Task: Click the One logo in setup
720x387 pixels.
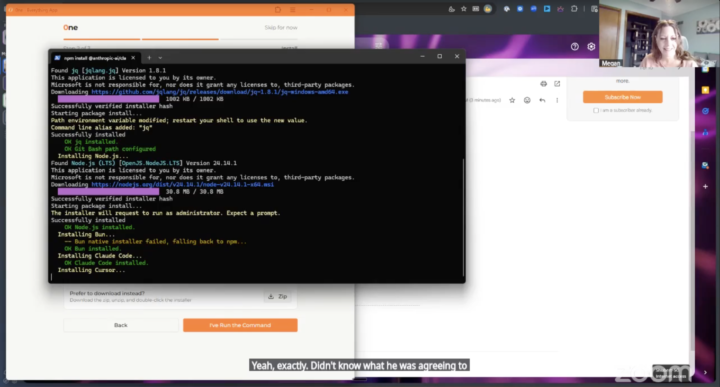Action: pos(70,28)
